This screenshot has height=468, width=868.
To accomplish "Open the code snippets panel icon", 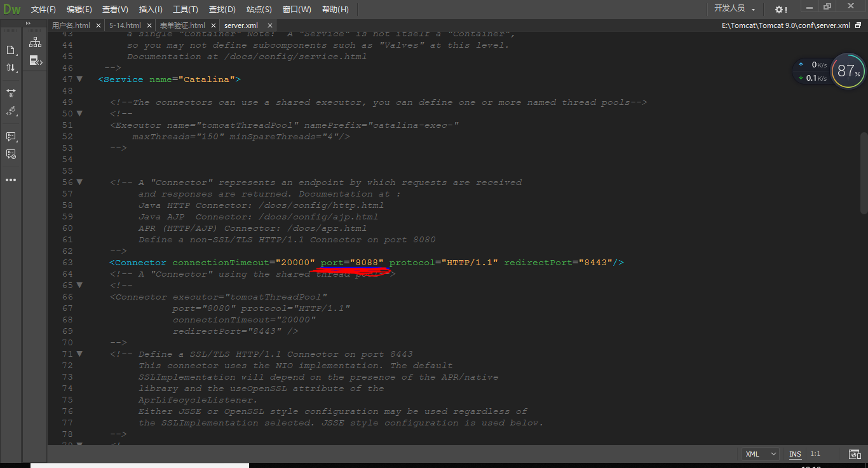I will coord(36,61).
